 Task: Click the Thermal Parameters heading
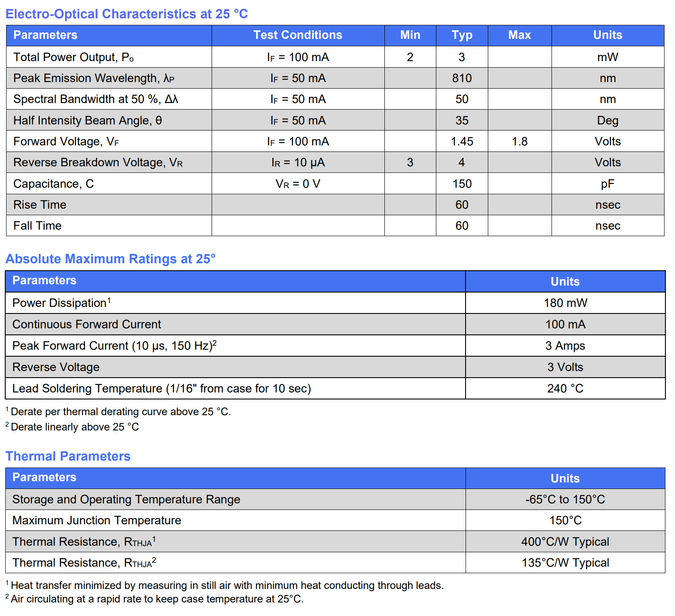point(68,456)
